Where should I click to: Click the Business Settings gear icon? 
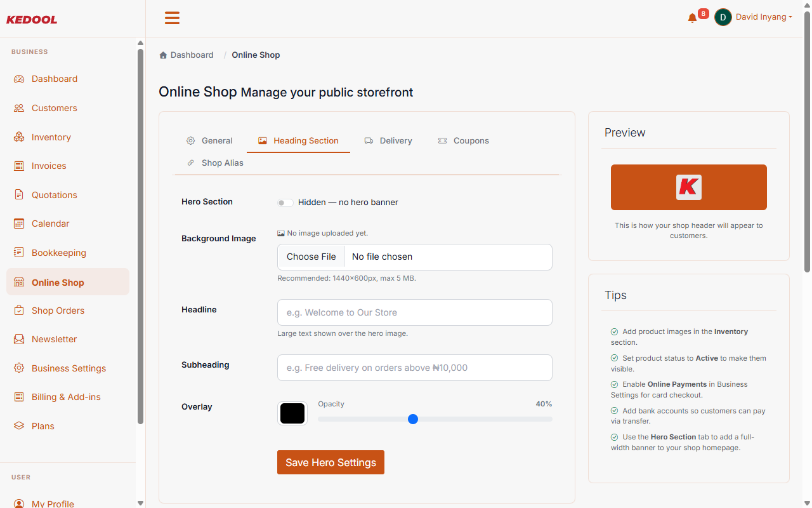(x=19, y=368)
